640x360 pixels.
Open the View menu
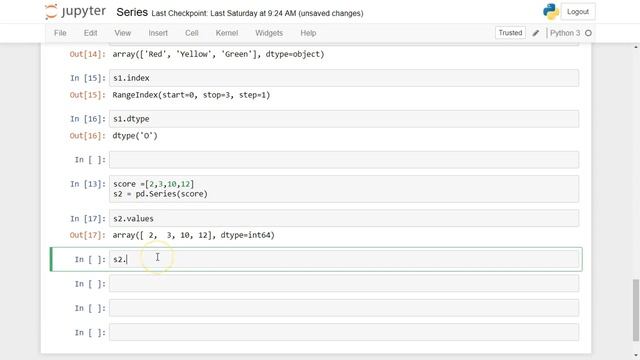pyautogui.click(x=122, y=33)
